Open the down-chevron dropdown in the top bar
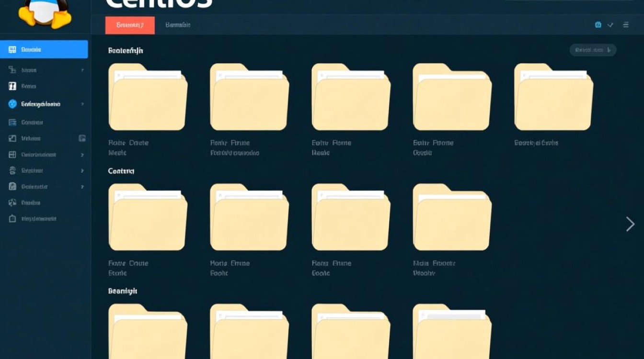644x359 pixels. click(x=610, y=25)
